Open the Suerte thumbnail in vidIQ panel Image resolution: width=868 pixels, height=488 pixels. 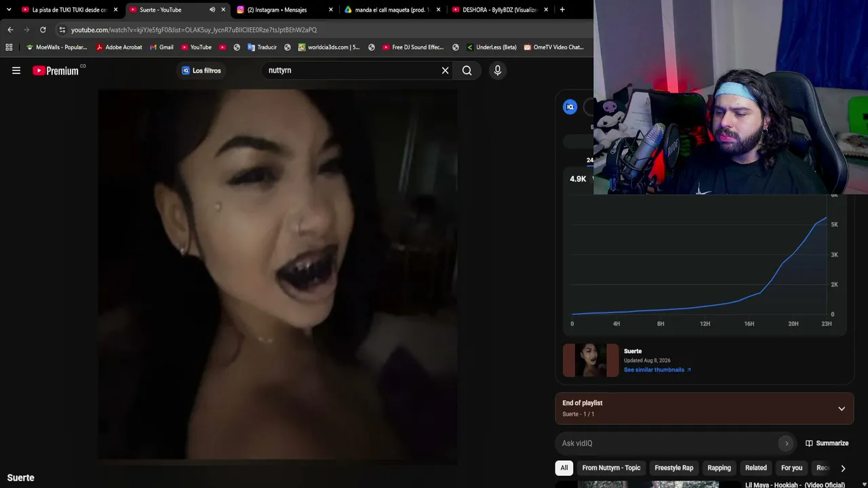pyautogui.click(x=591, y=360)
